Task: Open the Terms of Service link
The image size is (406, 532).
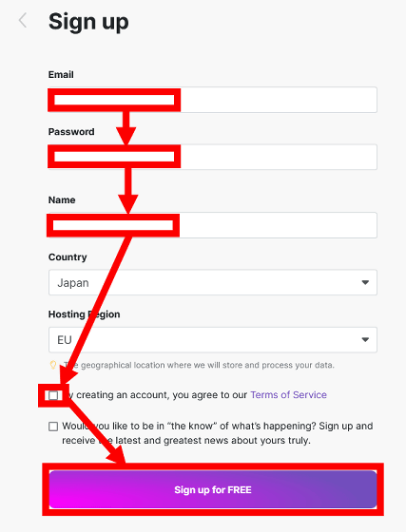Action: [288, 395]
